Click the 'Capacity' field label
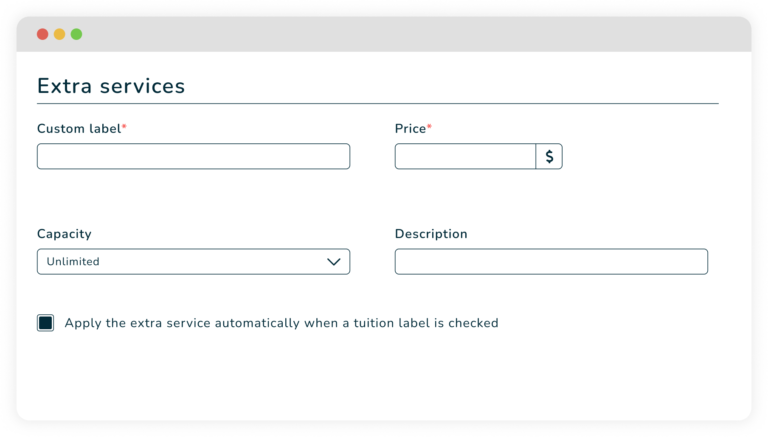768x437 pixels. tap(64, 234)
